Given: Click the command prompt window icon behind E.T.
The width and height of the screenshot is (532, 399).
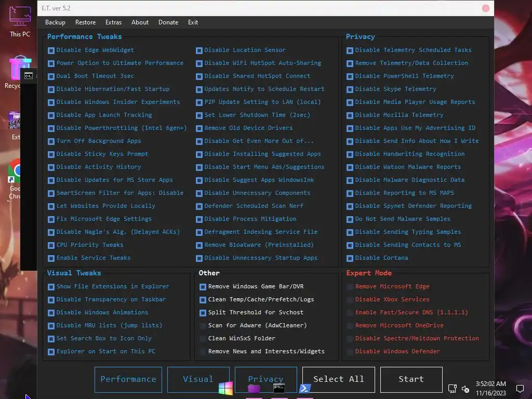Looking at the screenshot, I should pos(29,76).
